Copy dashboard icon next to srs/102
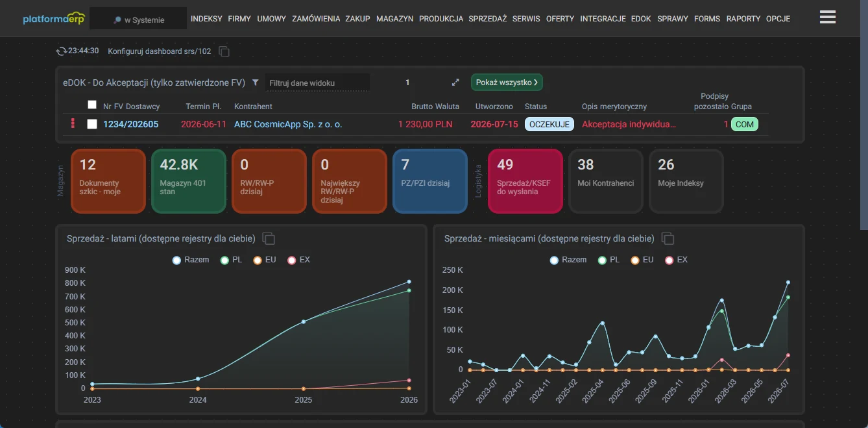This screenshot has height=428, width=868. pos(224,51)
